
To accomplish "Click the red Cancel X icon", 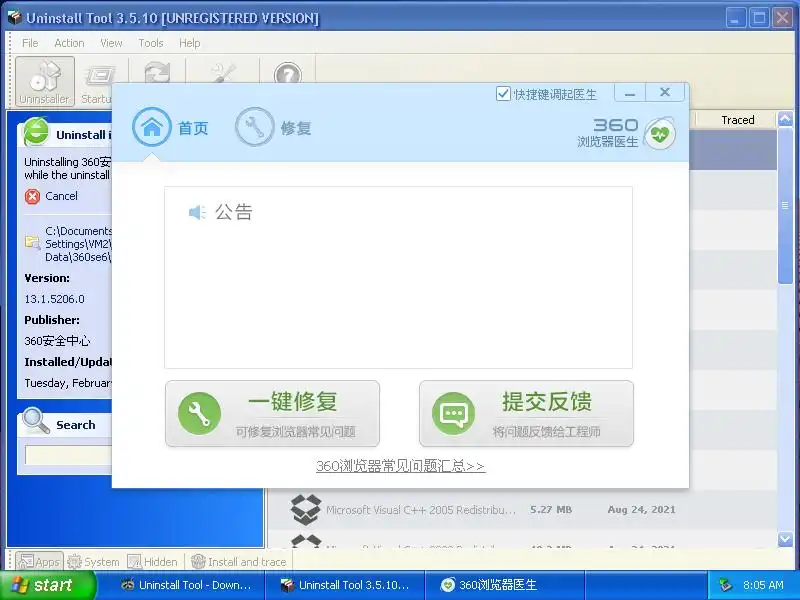I will click(32, 196).
